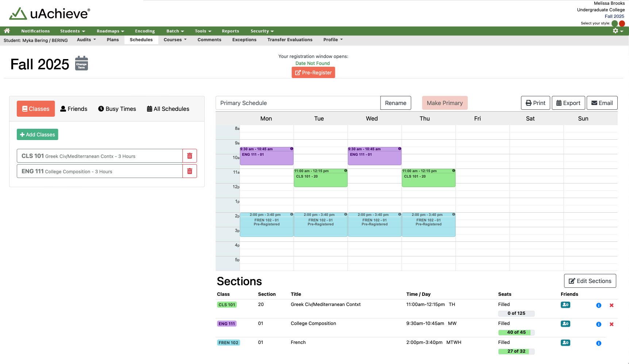Open info icon for FREN 102 section
Screen dimensions: 629x364
(598, 343)
